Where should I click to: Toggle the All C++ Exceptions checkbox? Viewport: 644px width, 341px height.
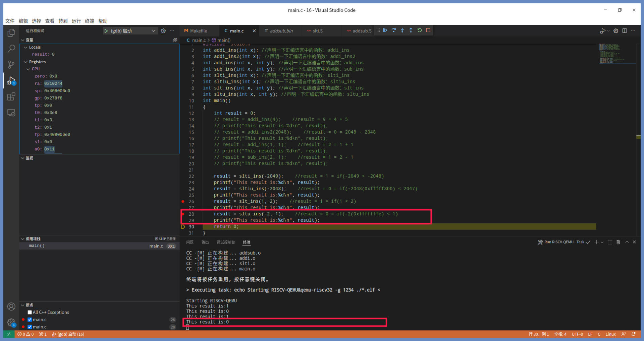pyautogui.click(x=30, y=312)
